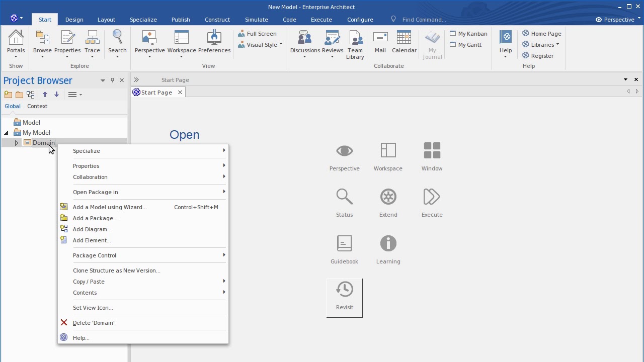Click the Mail ribbon icon
644x362 pixels.
[380, 42]
